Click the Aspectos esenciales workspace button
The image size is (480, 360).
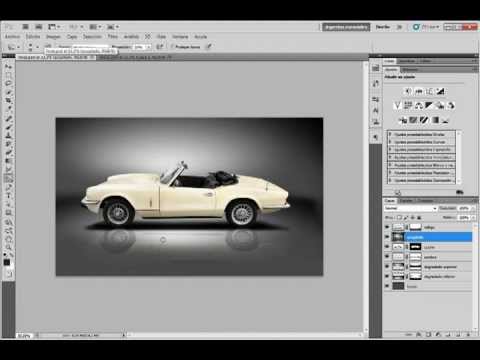[346, 27]
